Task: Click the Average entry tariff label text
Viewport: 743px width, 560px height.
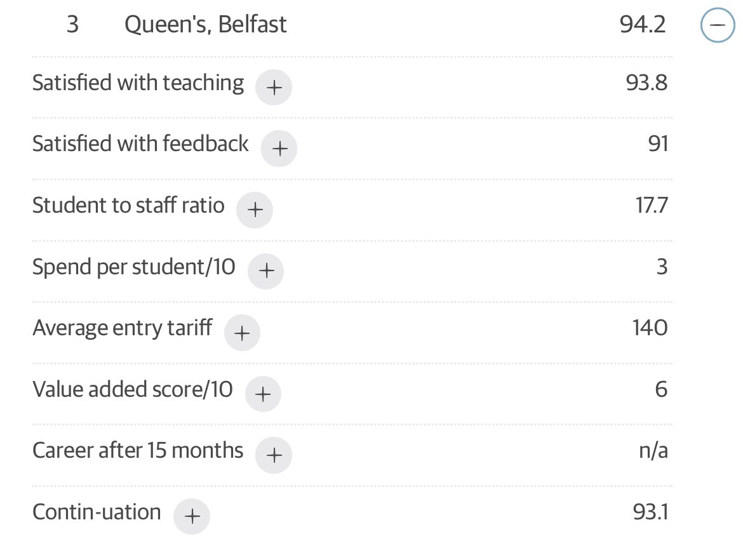Action: click(123, 328)
